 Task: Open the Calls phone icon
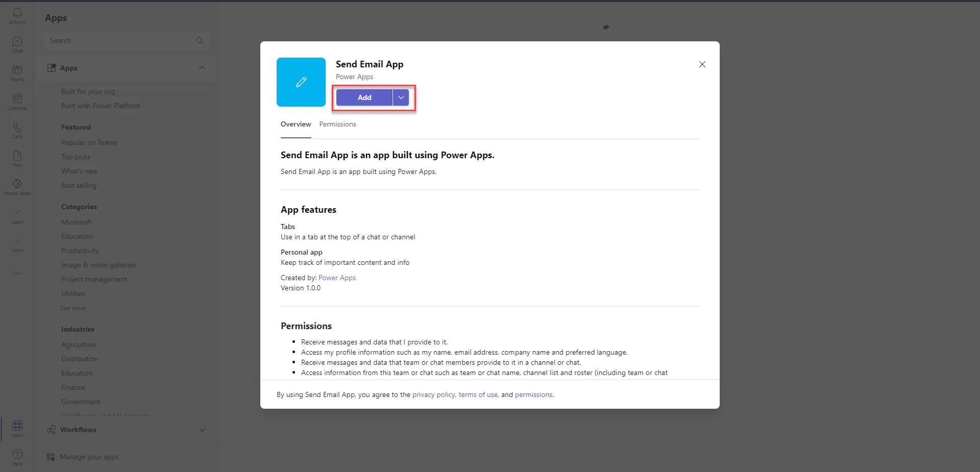click(17, 130)
